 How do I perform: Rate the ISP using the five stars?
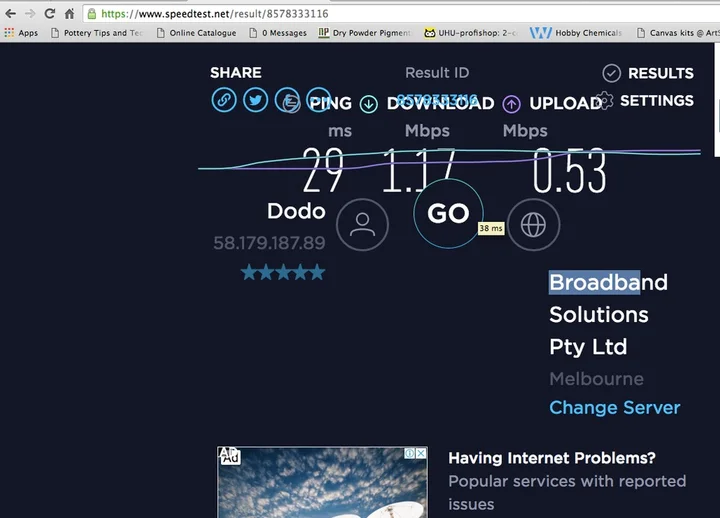(x=283, y=272)
